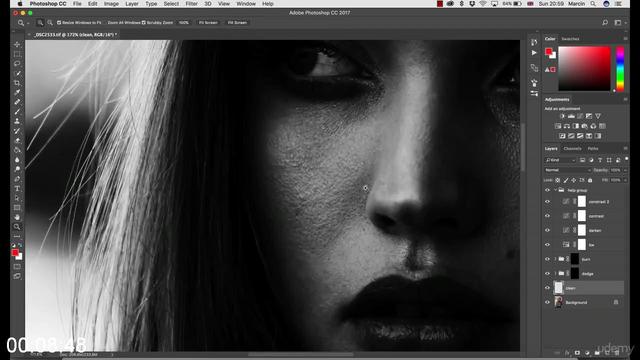Select the Type tool

tap(17, 188)
